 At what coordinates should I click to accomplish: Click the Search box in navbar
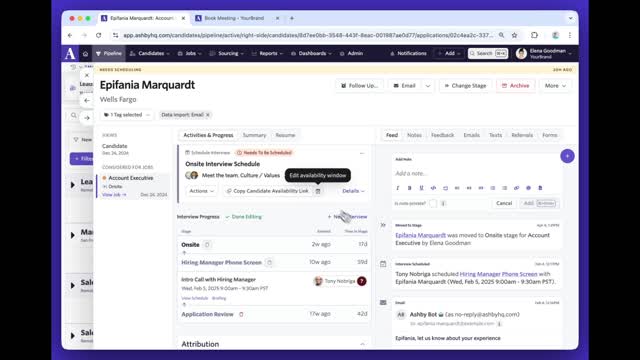[488, 53]
